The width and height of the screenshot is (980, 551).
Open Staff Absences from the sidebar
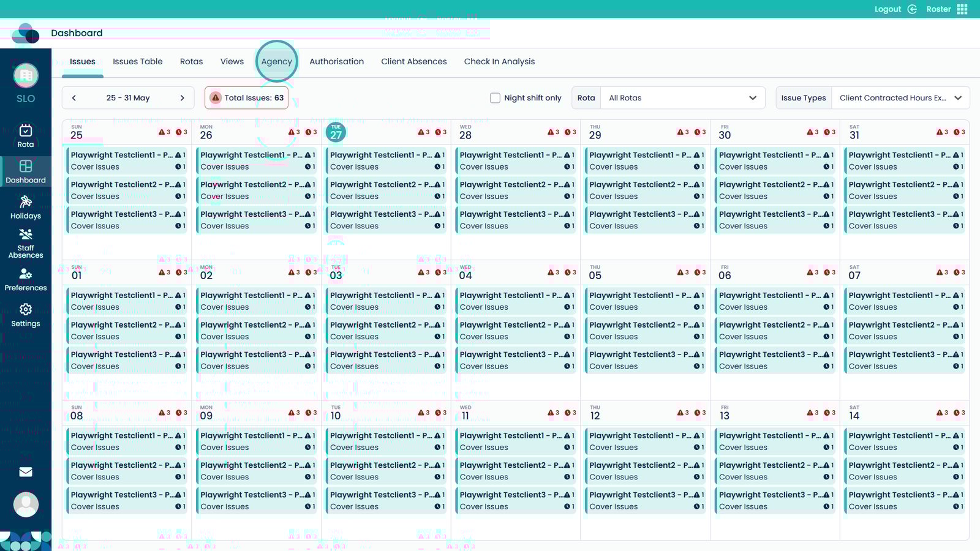pos(26,235)
